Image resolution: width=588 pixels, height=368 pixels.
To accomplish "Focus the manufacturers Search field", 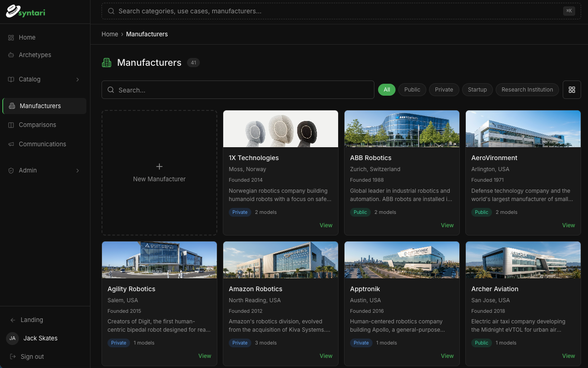I will pyautogui.click(x=238, y=90).
